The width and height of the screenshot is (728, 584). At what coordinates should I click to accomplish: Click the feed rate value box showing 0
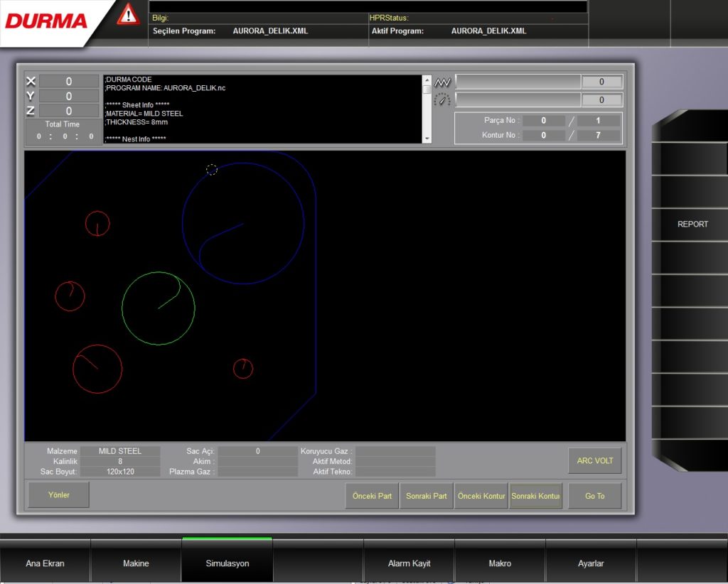(x=601, y=82)
